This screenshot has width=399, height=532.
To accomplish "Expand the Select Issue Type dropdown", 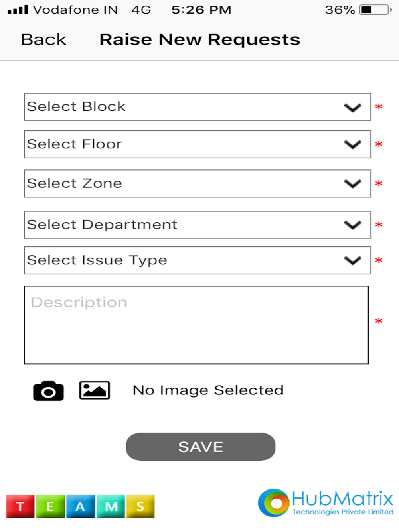I will tap(198, 260).
